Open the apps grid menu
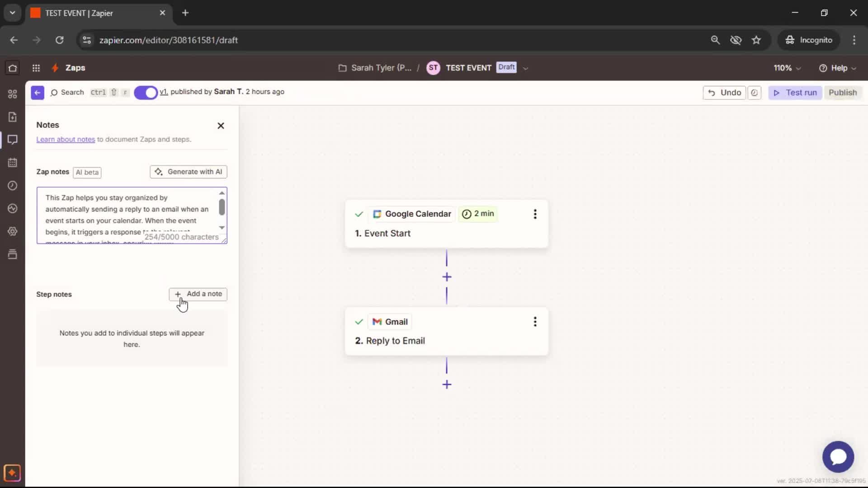 tap(36, 68)
